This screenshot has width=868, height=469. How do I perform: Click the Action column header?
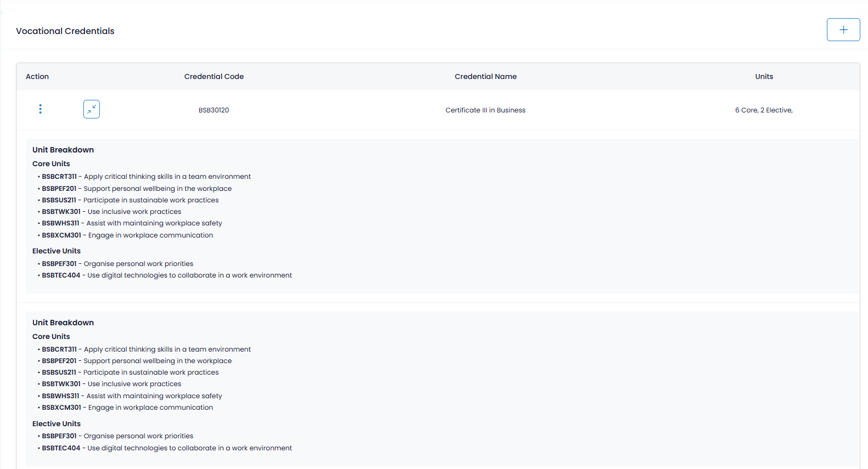[x=37, y=77]
